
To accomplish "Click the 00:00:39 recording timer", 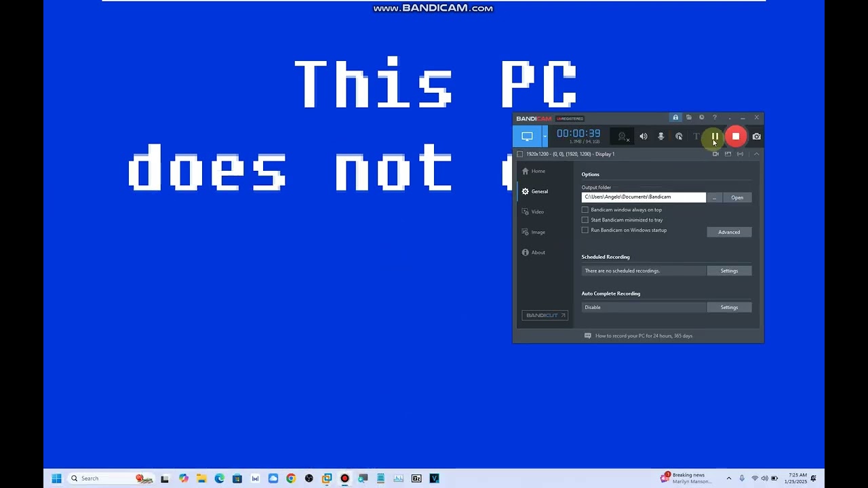I will click(578, 134).
